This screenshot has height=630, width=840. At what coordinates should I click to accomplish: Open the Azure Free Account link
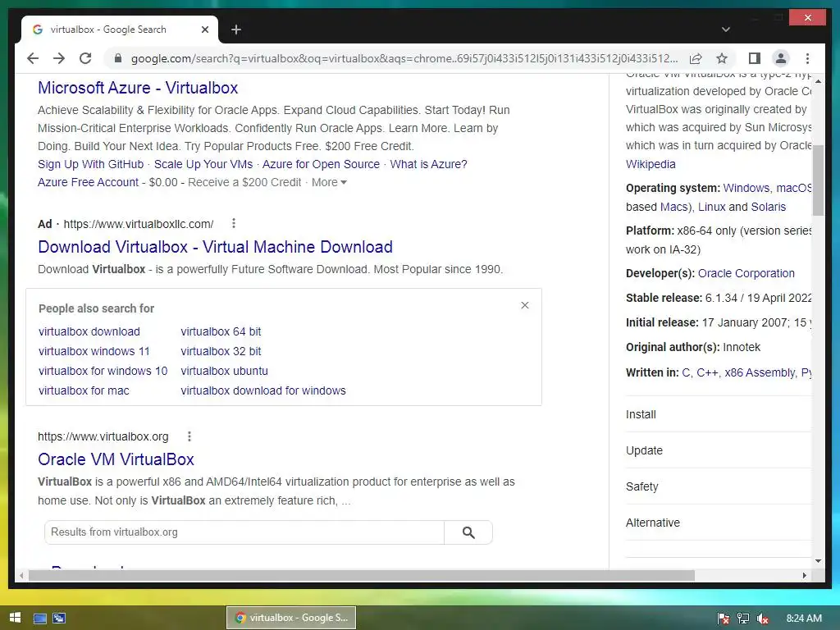pyautogui.click(x=88, y=182)
